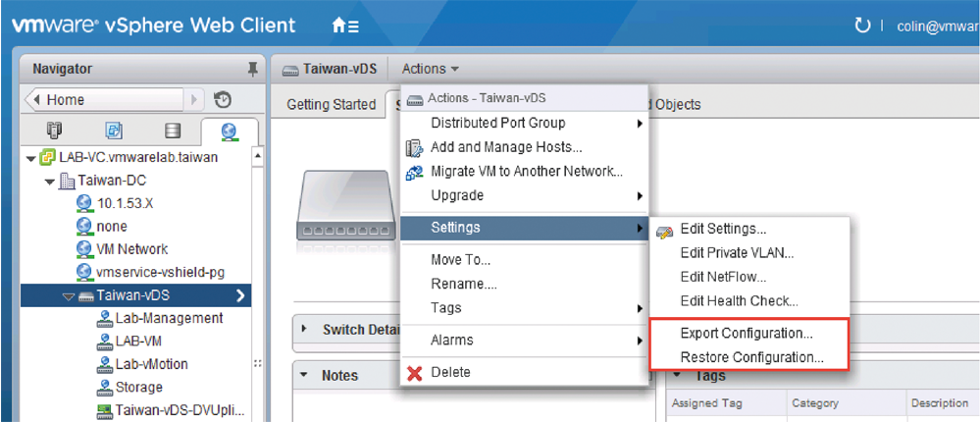Screen dimensions: 980x422
Task: Click the vCenter icon beside LAB-VC.vmwarelab.taiwan
Action: (x=48, y=157)
